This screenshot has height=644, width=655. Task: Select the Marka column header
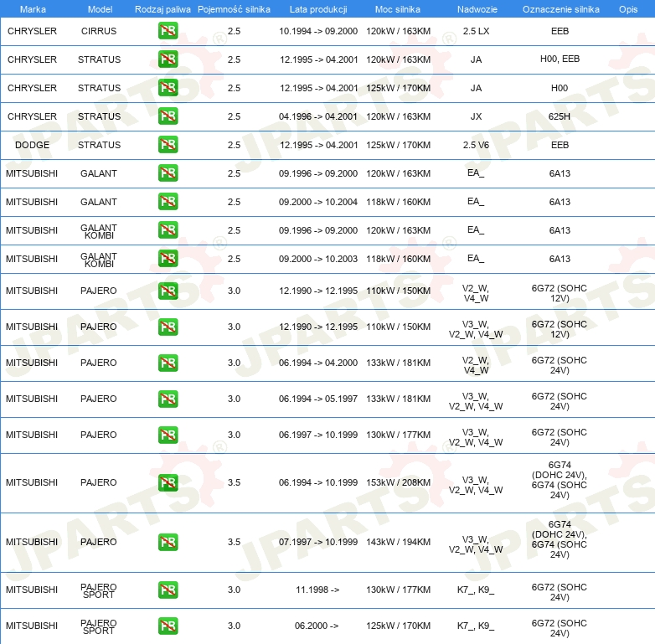[33, 9]
